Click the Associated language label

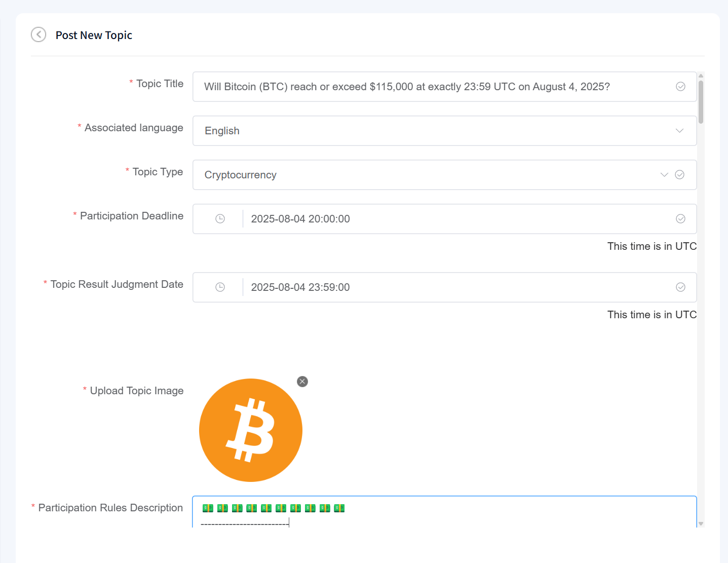[x=134, y=128]
